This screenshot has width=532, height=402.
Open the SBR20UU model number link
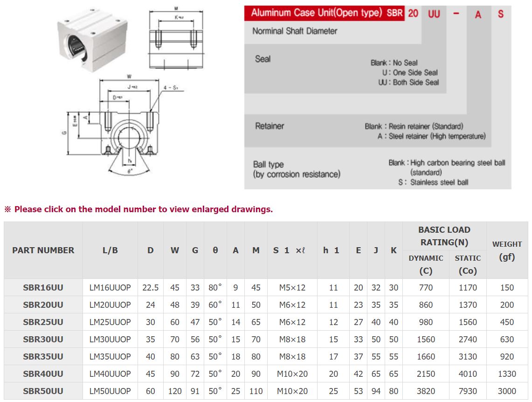43,305
